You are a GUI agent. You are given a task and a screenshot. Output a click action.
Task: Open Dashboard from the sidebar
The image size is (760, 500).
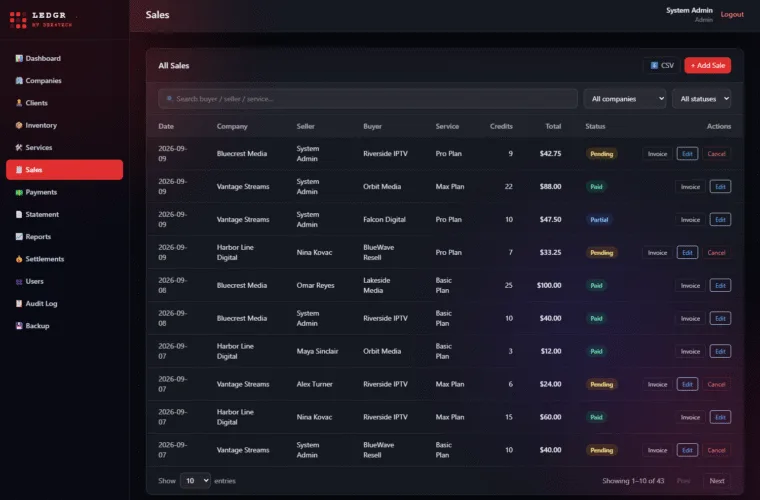(x=64, y=58)
